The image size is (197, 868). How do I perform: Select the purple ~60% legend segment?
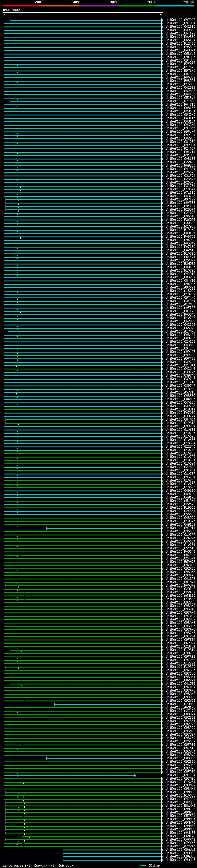(98, 6)
